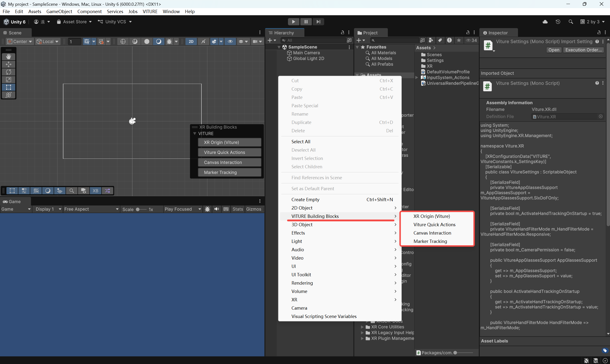Click Marker Tracking overlay button
Screen dimensions: 610x364
229,172
